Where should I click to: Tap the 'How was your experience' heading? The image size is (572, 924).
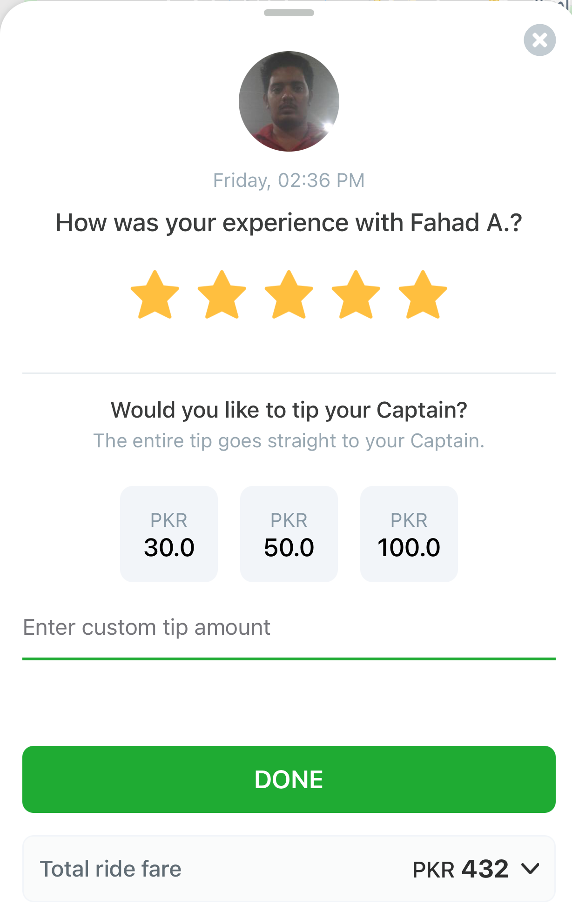tap(289, 223)
